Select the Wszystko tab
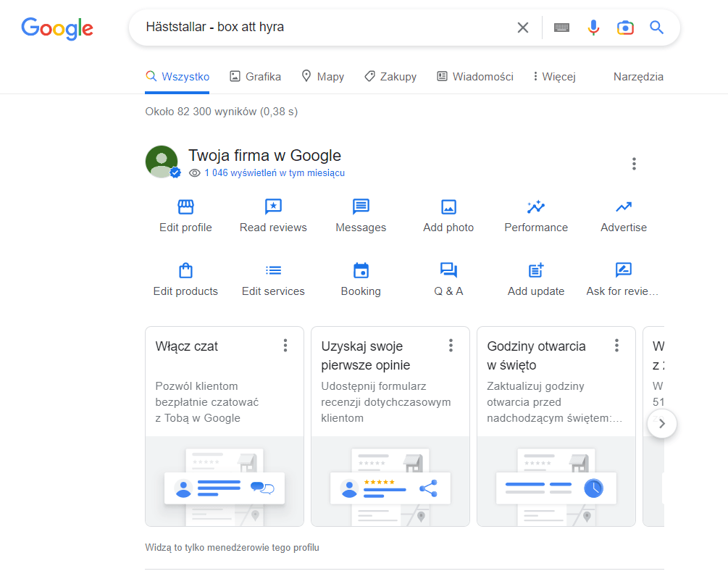 [177, 77]
